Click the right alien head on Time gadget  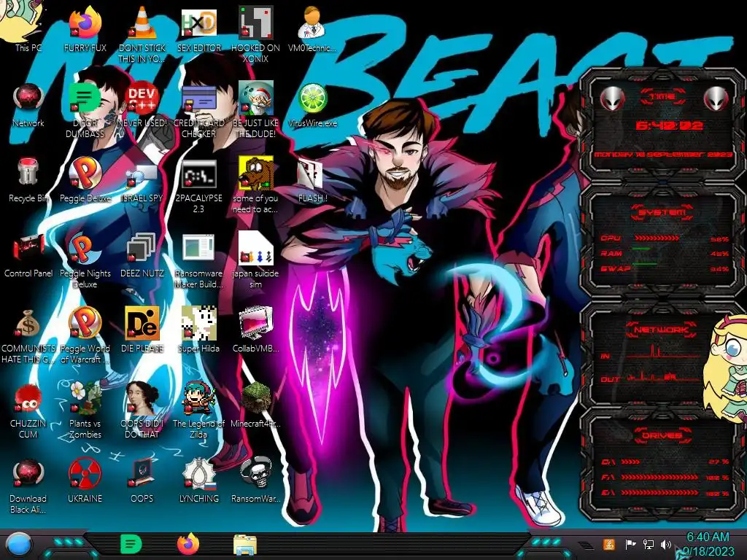(716, 98)
